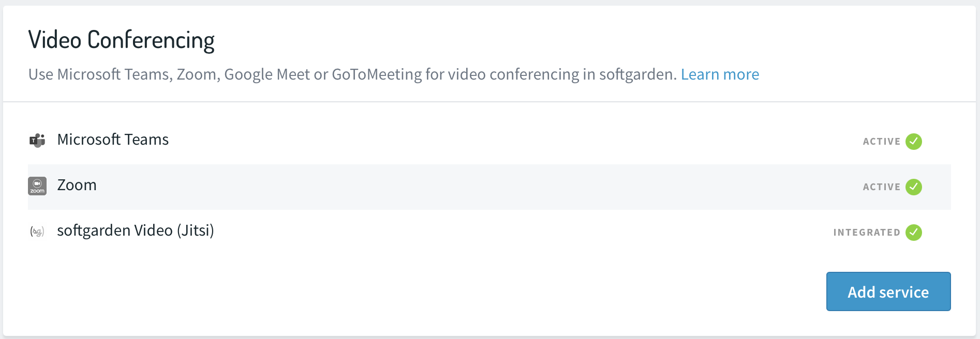
Task: Click the Video Conferencing heading
Action: pyautogui.click(x=122, y=40)
